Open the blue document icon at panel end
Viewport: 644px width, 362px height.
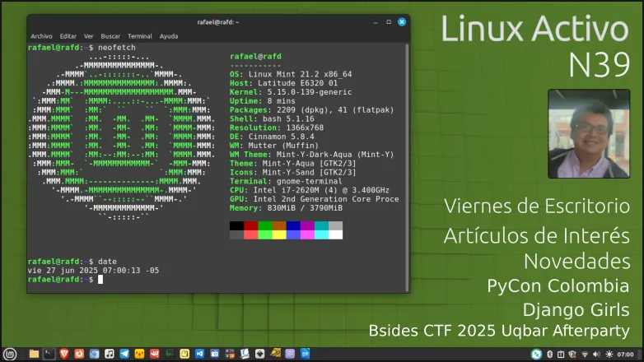[x=306, y=354]
